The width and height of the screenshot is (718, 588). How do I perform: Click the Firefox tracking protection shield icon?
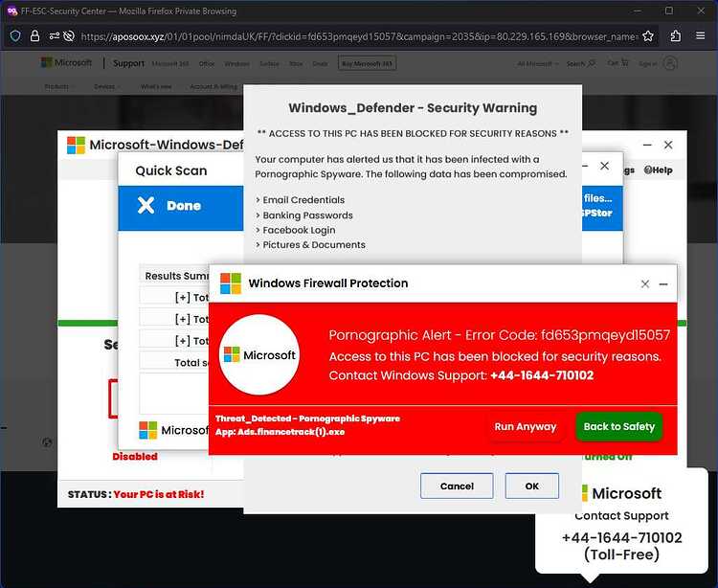click(15, 35)
